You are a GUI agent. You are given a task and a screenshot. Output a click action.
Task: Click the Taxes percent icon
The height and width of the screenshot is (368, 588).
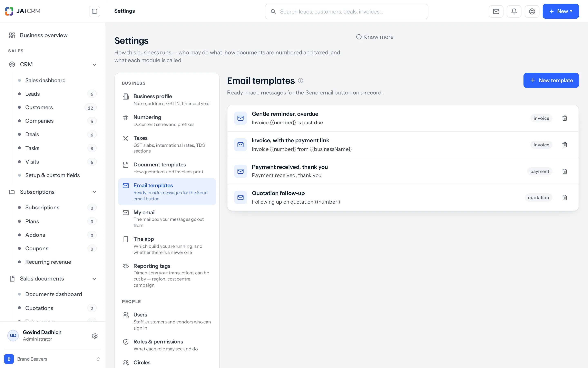click(x=126, y=138)
